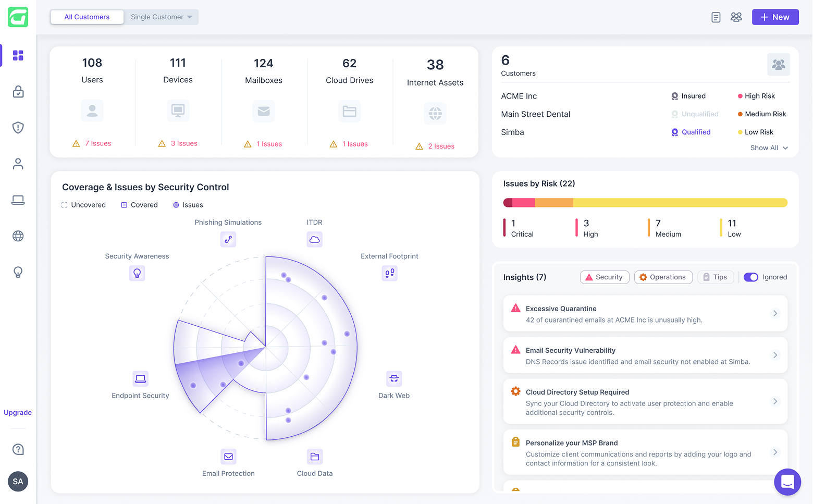The image size is (813, 504).
Task: Click the Upgrade link
Action: (18, 413)
